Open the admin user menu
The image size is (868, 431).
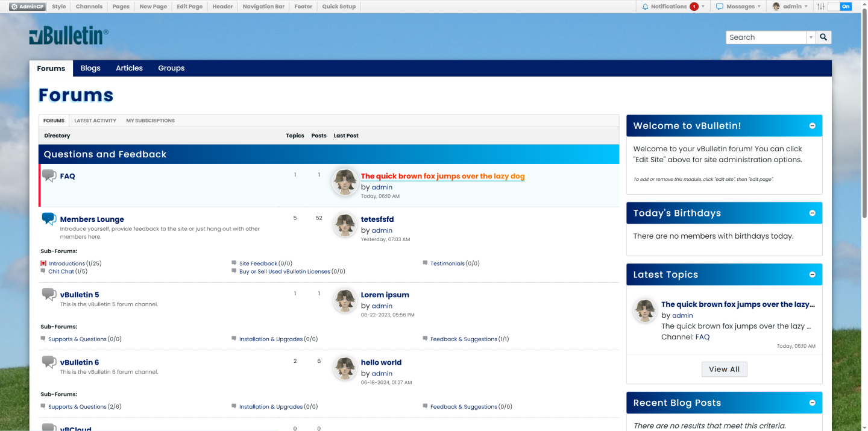point(790,7)
